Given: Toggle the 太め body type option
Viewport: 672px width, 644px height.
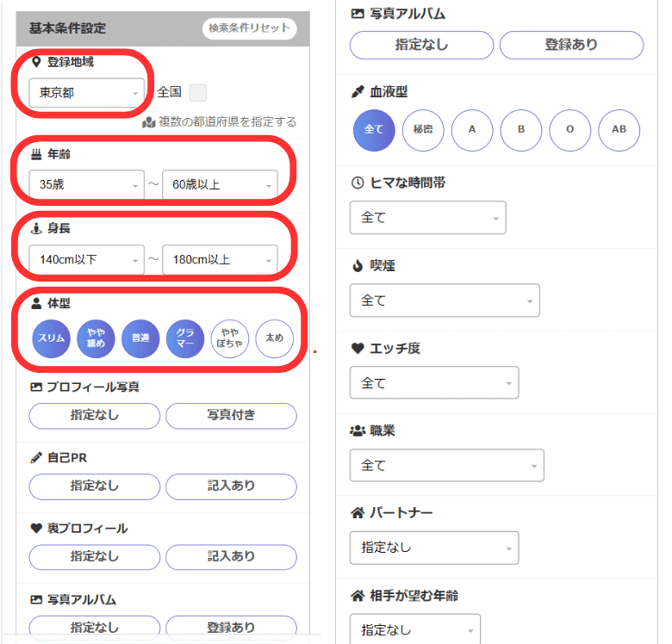Looking at the screenshot, I should coord(274,338).
